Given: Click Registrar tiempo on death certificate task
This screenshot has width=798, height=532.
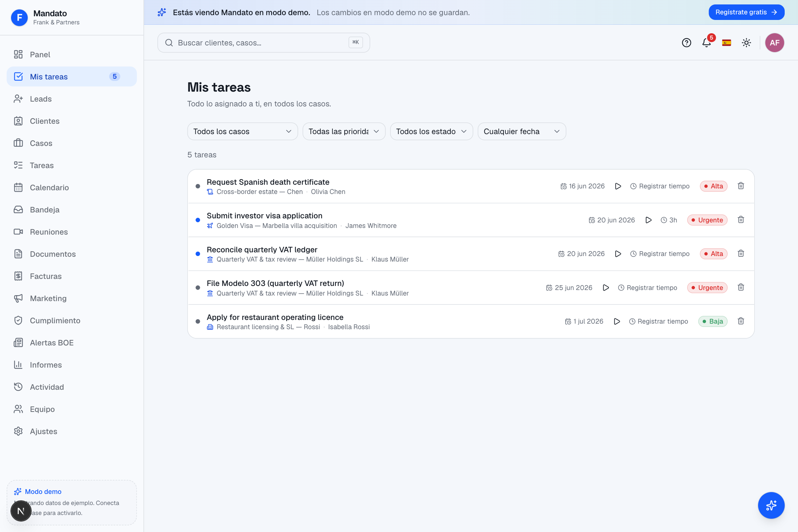Looking at the screenshot, I should (660, 186).
